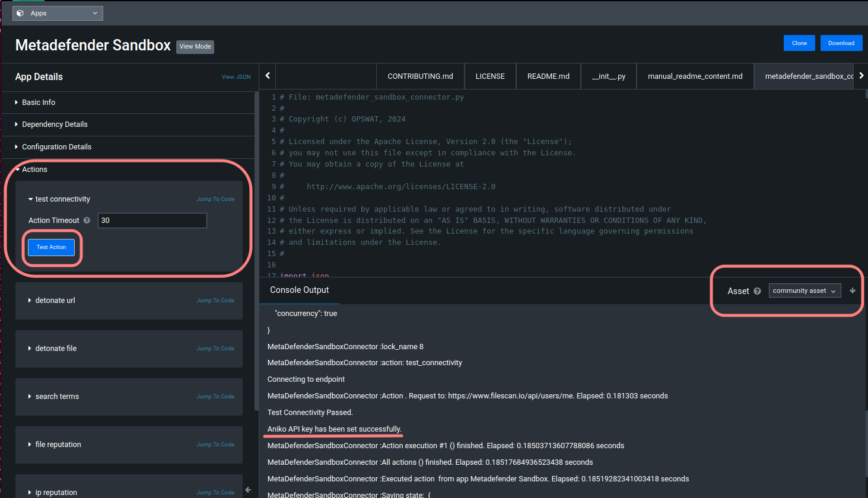This screenshot has height=498, width=868.
Task: Click the 'Licensed under the Apache License' code line
Action: pyautogui.click(x=426, y=142)
